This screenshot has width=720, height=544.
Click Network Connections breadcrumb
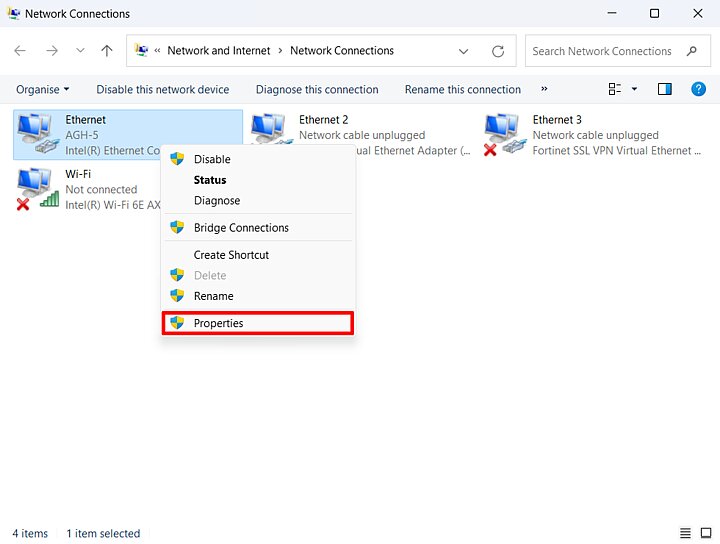[x=342, y=50]
